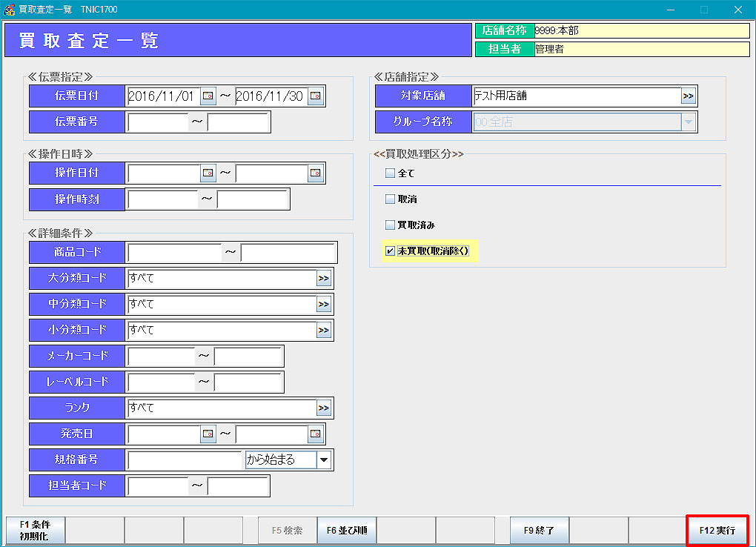The height and width of the screenshot is (547, 756).
Task: Open calendar for 操作日付 end date
Action: (x=316, y=173)
